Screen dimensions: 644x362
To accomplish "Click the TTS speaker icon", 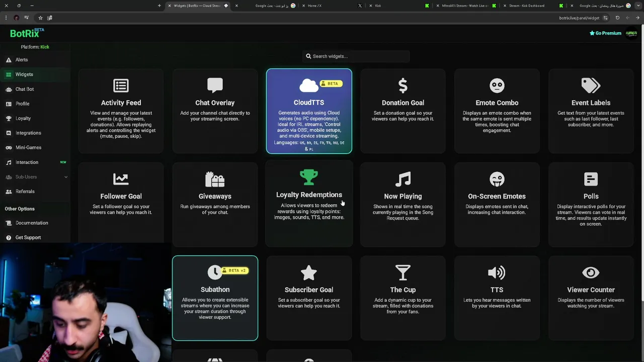I will click(497, 273).
